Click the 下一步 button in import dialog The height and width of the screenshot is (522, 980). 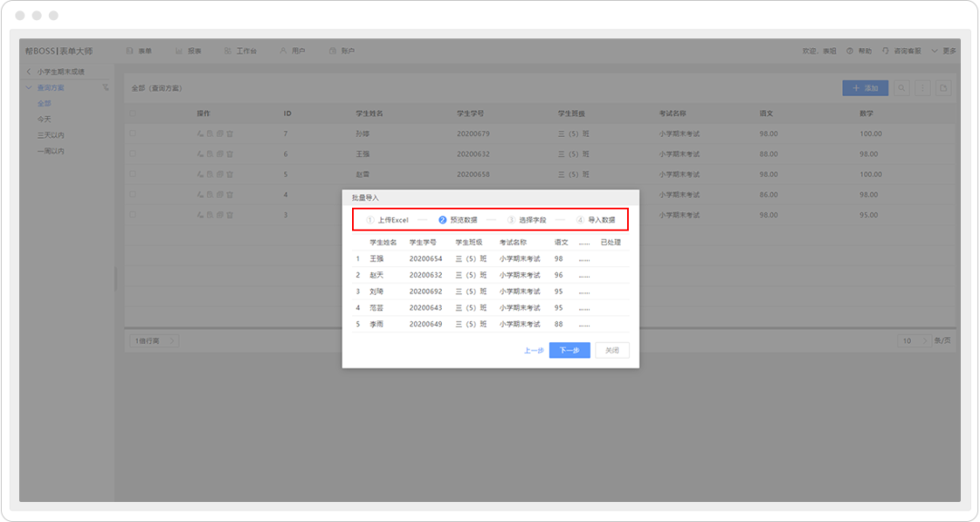point(569,350)
